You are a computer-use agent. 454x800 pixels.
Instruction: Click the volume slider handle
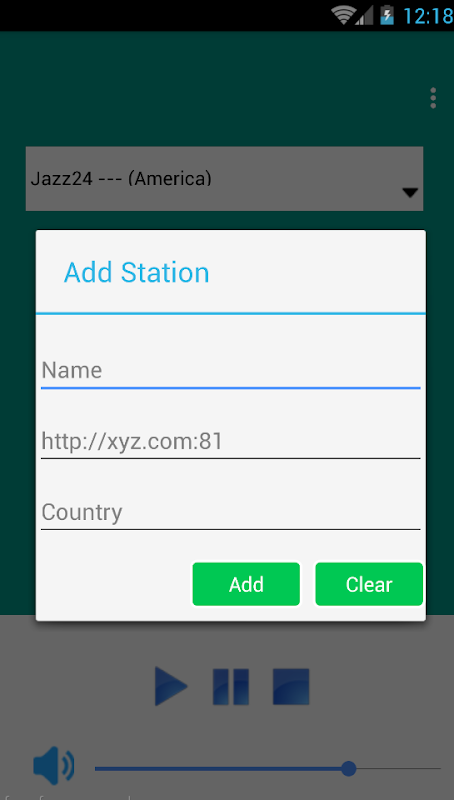[348, 768]
